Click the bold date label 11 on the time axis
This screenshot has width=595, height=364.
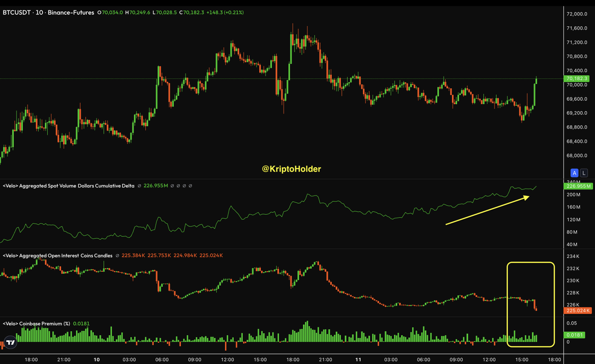pyautogui.click(x=358, y=359)
